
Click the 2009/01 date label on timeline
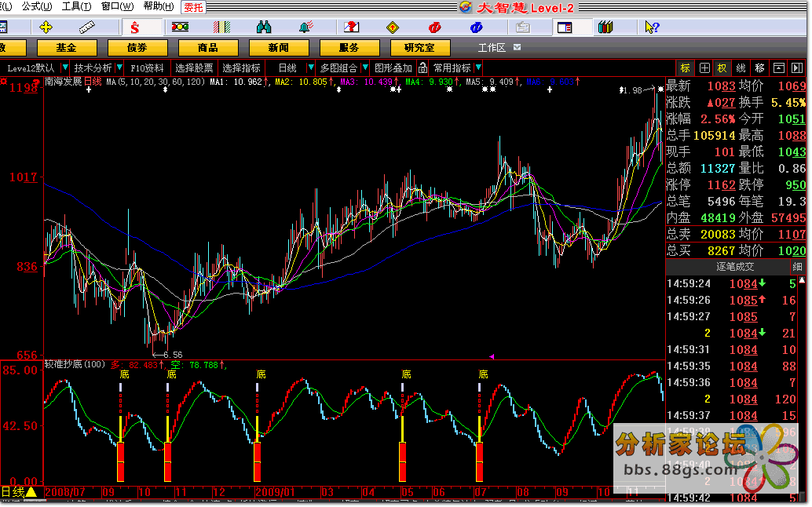coord(275,492)
